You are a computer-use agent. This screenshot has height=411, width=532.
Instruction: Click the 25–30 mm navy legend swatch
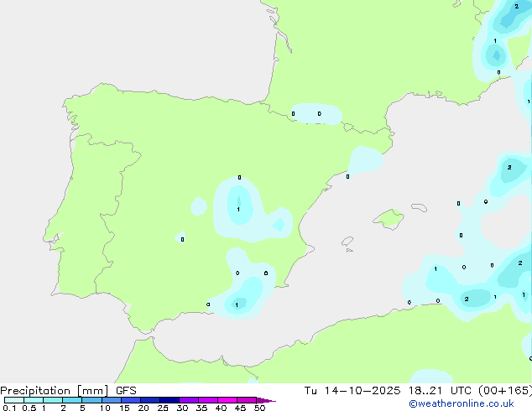[170, 400]
